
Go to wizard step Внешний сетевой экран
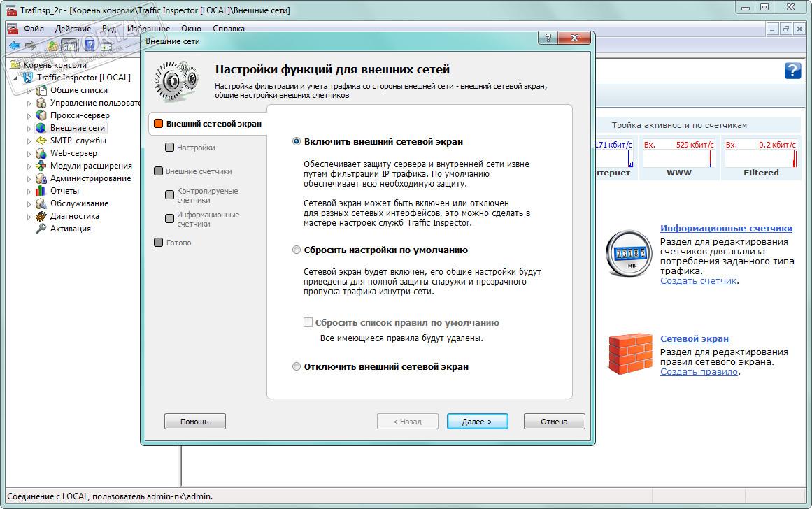[x=208, y=124]
